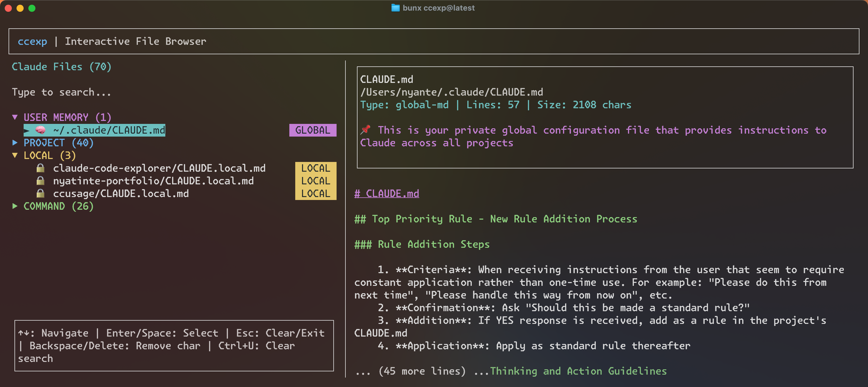
Task: Click the 'Ctrl+U: Clear' help hint
Action: [257, 346]
